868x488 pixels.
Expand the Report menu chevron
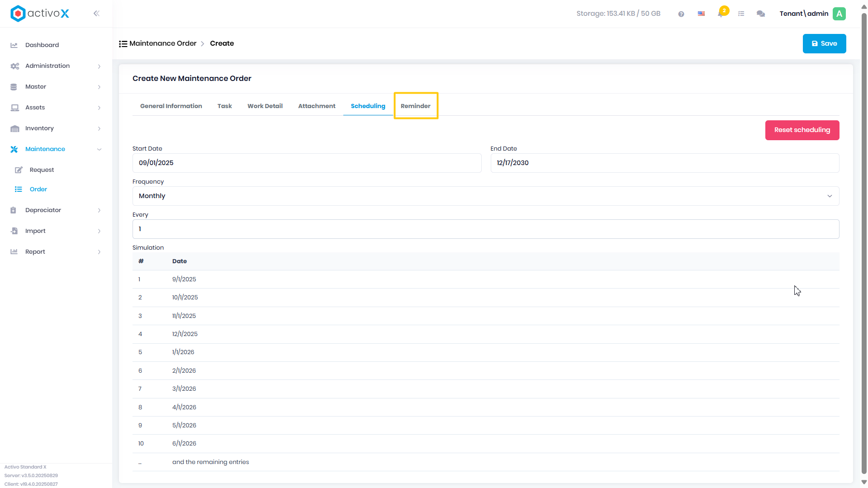tap(99, 252)
